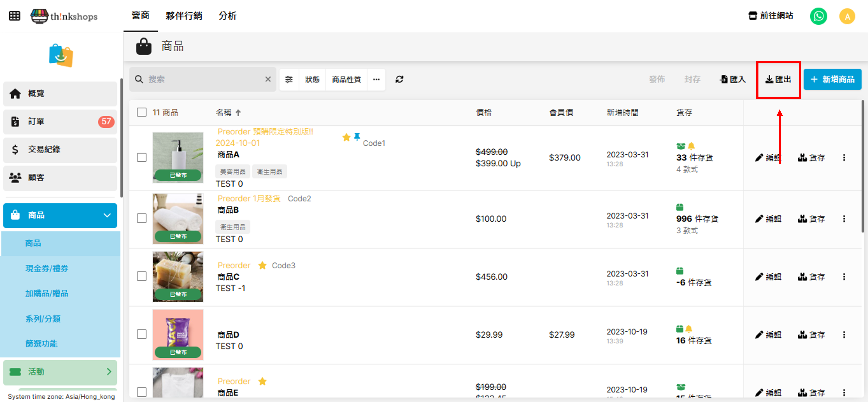Open the 商品性質 filter dropdown
Viewport: 868px width, 402px height.
tap(346, 79)
